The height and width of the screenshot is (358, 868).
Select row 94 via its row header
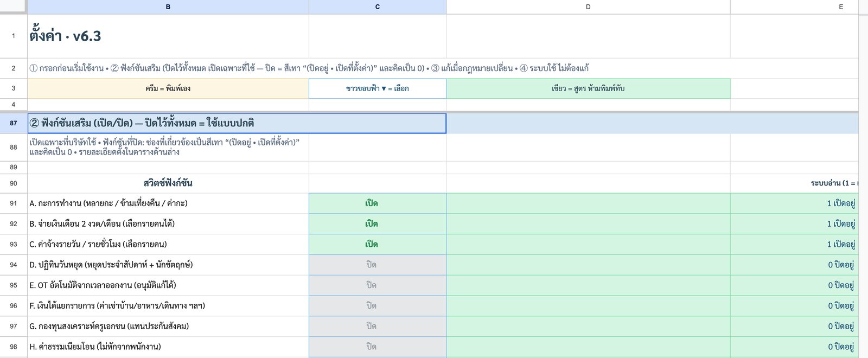click(14, 265)
